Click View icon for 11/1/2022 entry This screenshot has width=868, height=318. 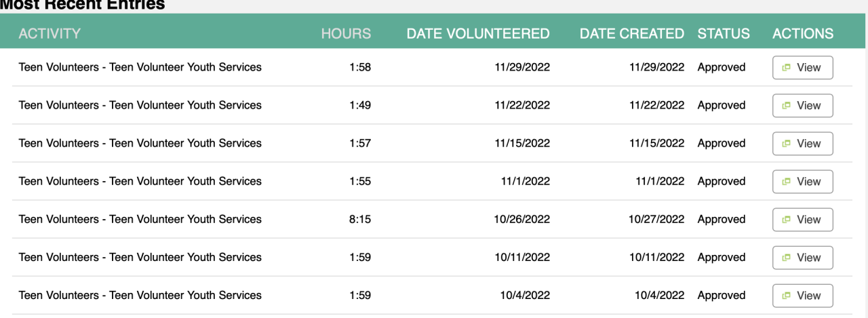pos(787,182)
